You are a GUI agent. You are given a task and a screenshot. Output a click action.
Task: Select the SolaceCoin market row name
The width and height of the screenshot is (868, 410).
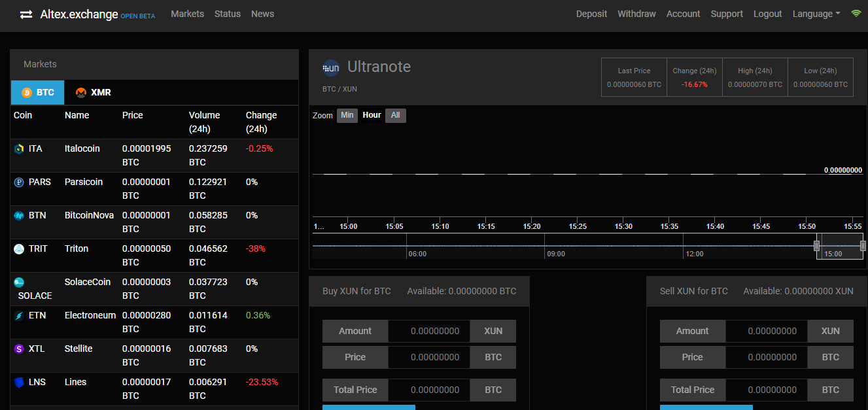(88, 282)
